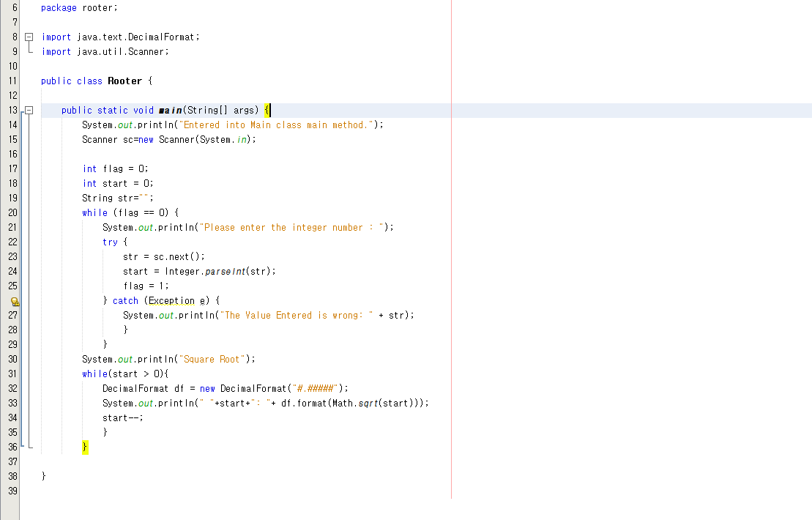Click empty line 37 below the loop

click(x=146, y=461)
